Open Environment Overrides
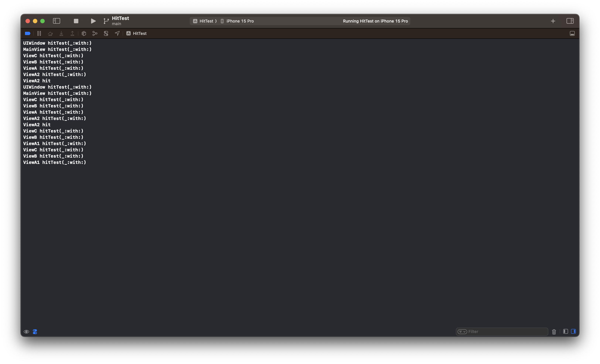This screenshot has width=600, height=364. [x=106, y=34]
